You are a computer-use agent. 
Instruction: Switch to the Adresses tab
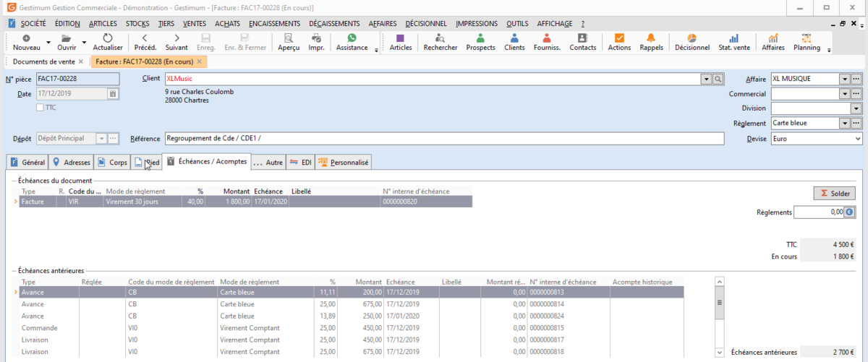72,163
